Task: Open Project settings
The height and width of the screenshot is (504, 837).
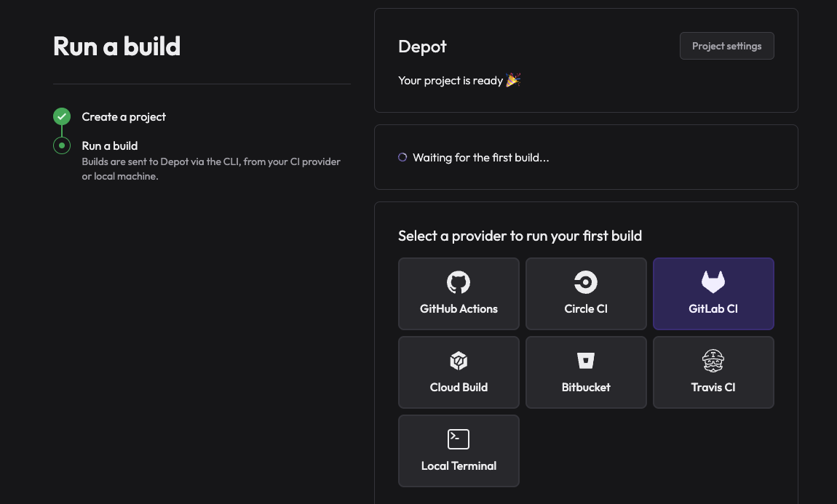Action: [x=726, y=46]
